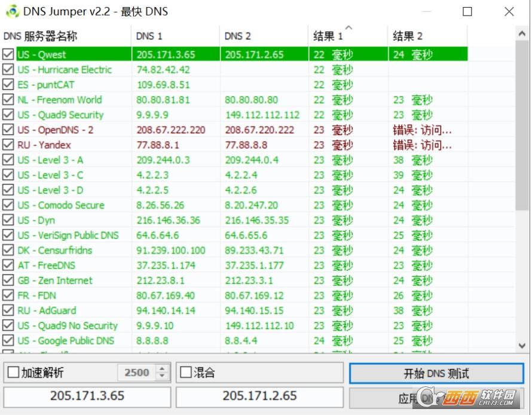Uncheck the US - OpenDNS - 2 checkbox
This screenshot has height=415, width=532.
[8, 130]
